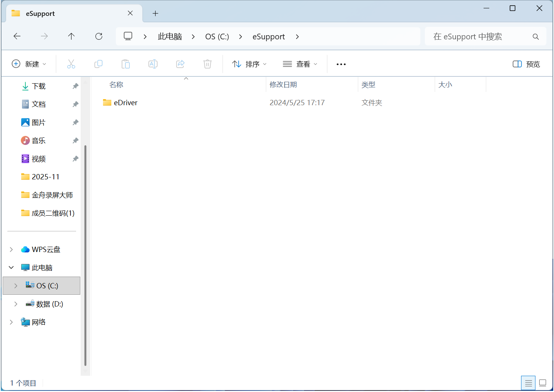Viewport: 554px width, 392px height.
Task: Select the Cut icon on the toolbar
Action: coord(71,64)
